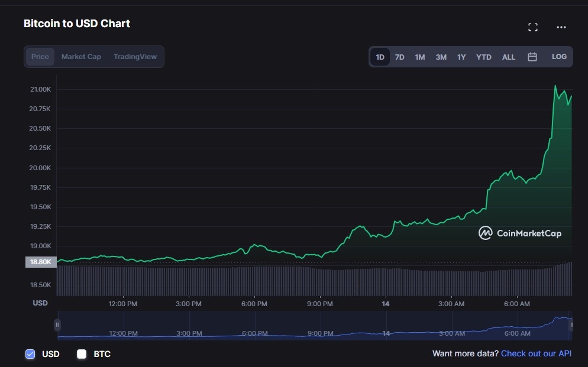Open the calendar date range picker
This screenshot has width=588, height=367.
(x=532, y=56)
